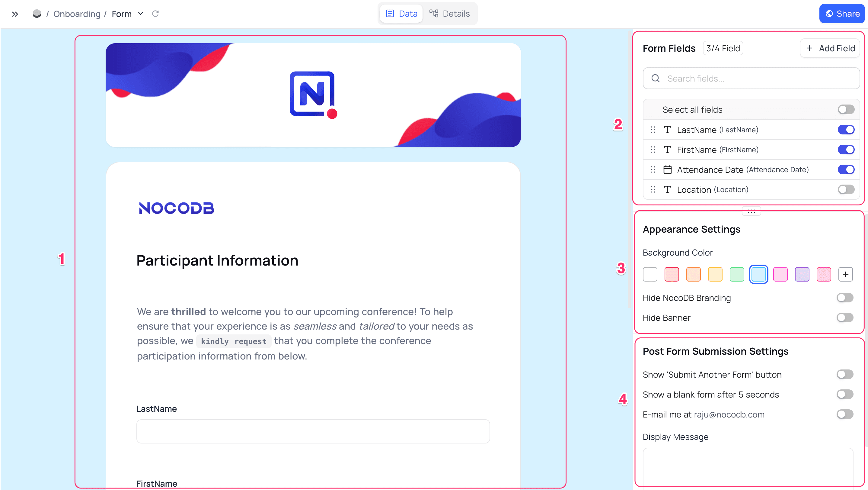Click the Share button
The image size is (868, 490).
coord(841,14)
